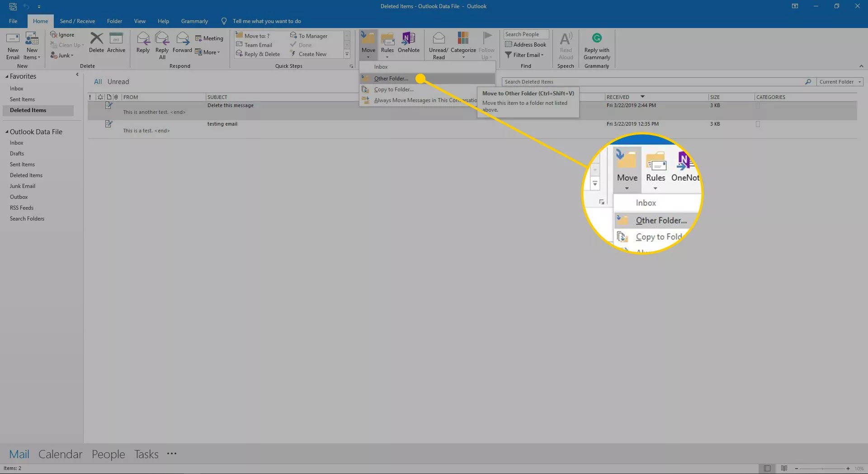868x474 pixels.
Task: Collapse the ribbon with the chevron
Action: (861, 66)
